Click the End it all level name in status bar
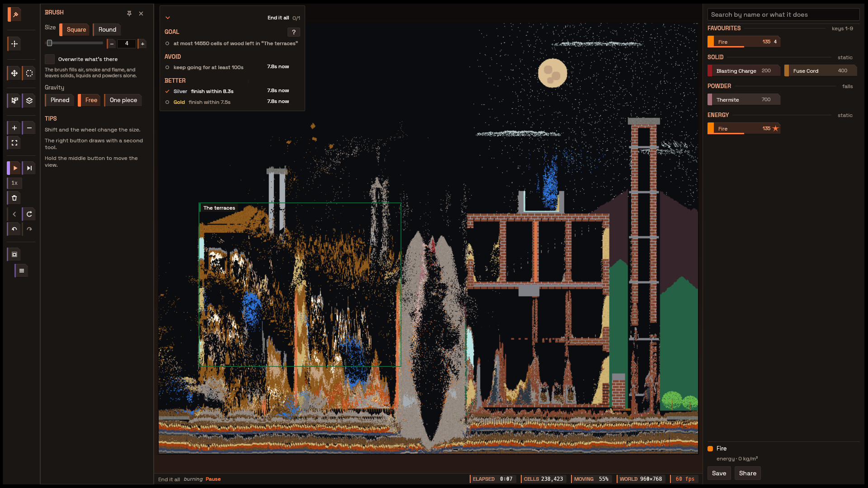The image size is (868, 488). (169, 479)
